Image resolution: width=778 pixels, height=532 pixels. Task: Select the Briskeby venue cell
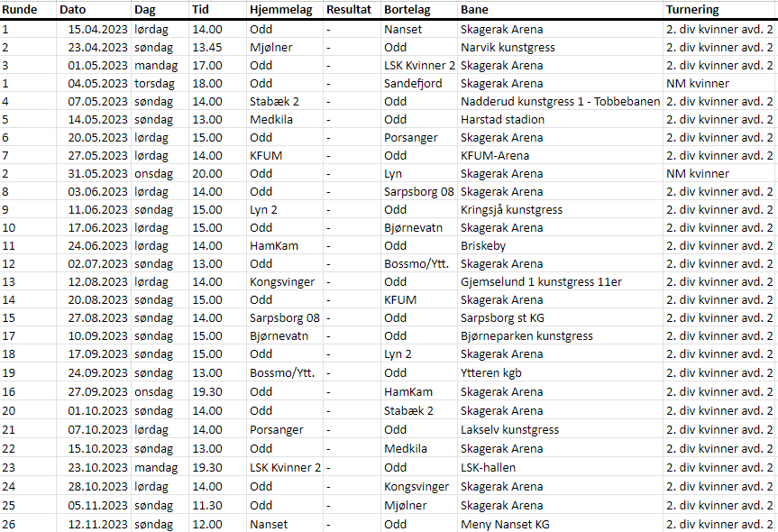[x=483, y=246]
